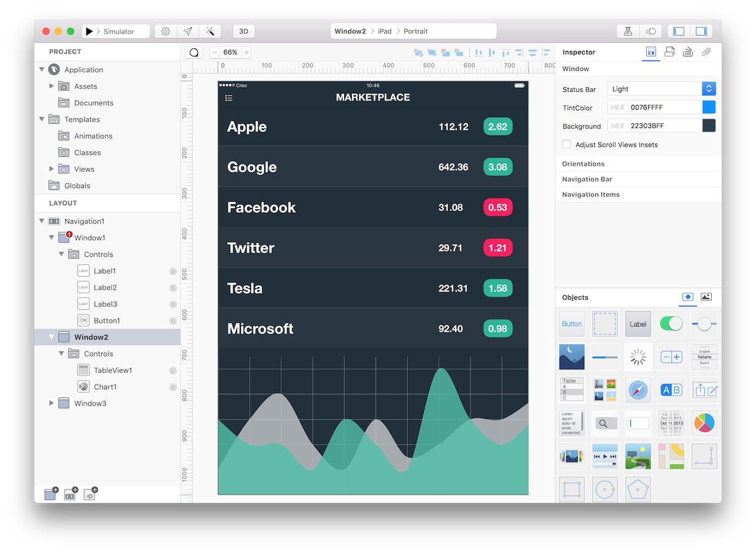Zoom out with the minus button

tap(215, 52)
